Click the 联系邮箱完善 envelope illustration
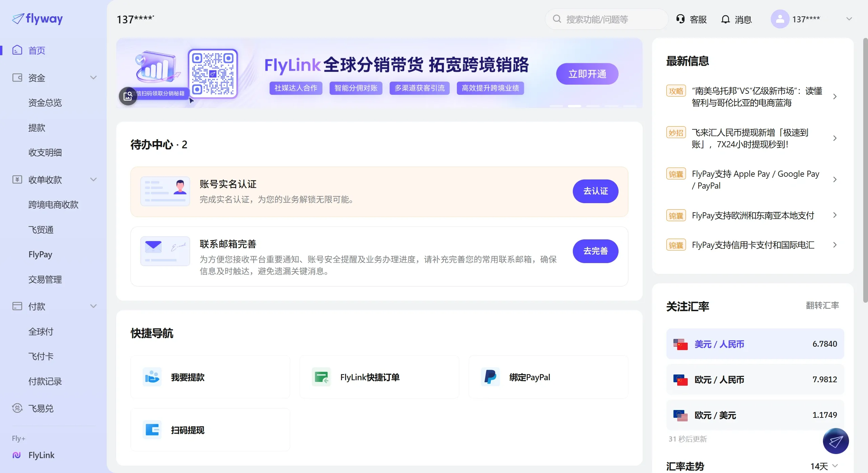868x473 pixels. pyautogui.click(x=165, y=251)
